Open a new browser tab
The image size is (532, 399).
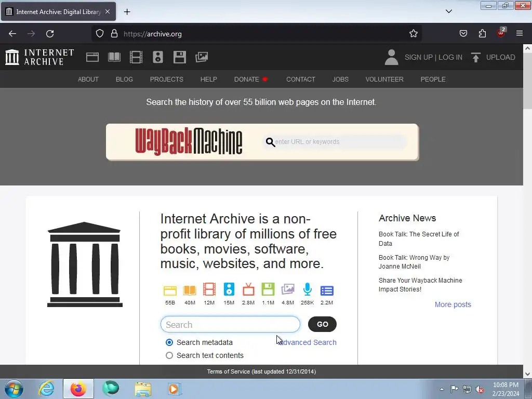point(127,12)
